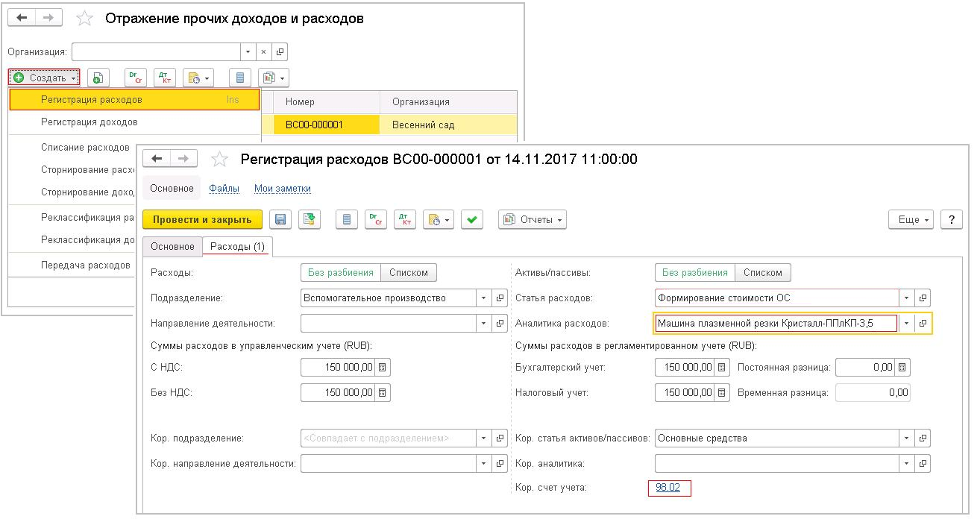The width and height of the screenshot is (980, 522).
Task: Star the Регистрация расходов document
Action: click(219, 159)
